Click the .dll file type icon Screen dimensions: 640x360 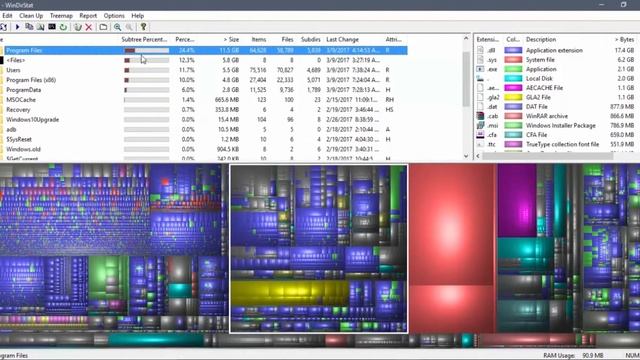pos(480,50)
